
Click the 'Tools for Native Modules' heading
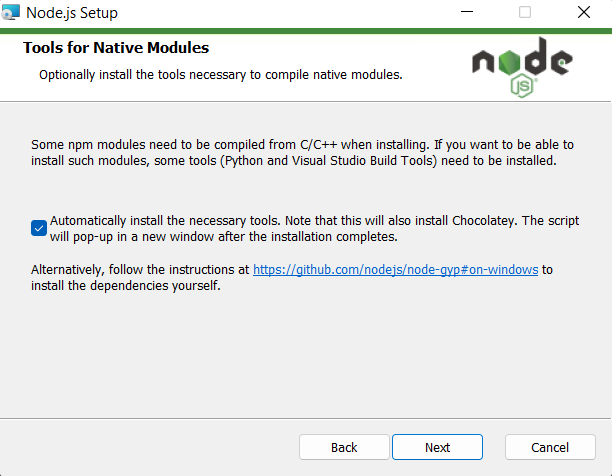(116, 48)
